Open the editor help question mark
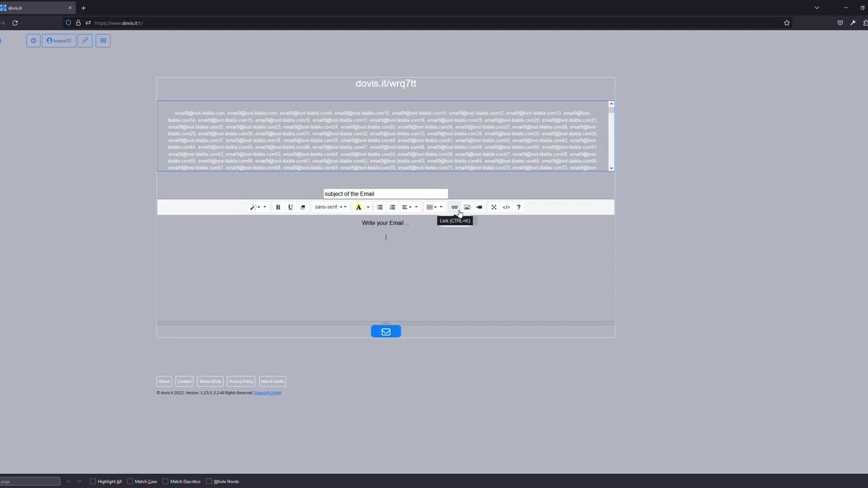 519,207
